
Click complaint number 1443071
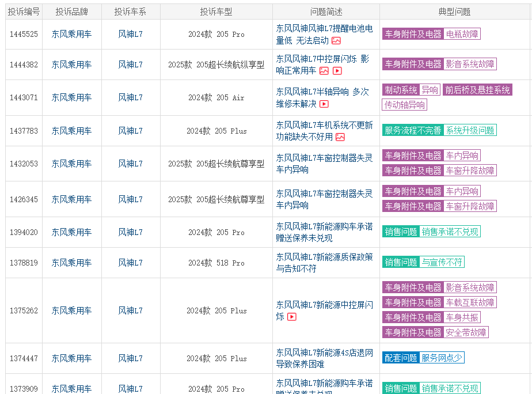24,98
